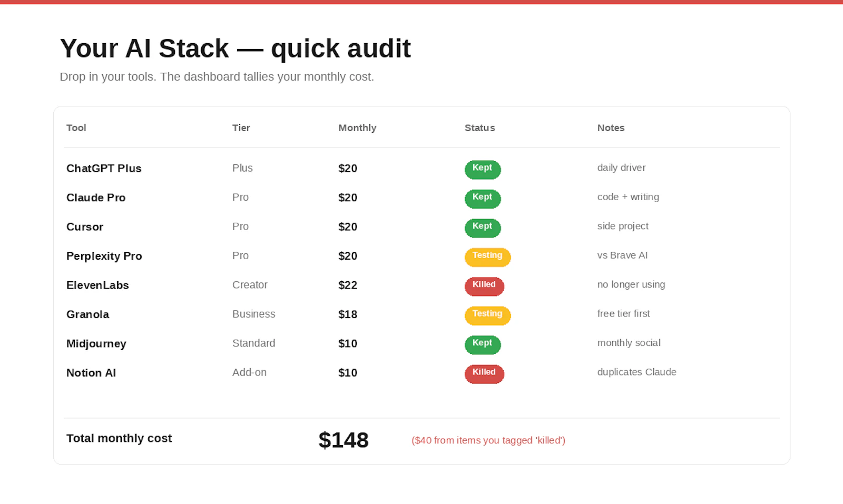Click the 'monthly social' note
The image size is (843, 504).
629,343
